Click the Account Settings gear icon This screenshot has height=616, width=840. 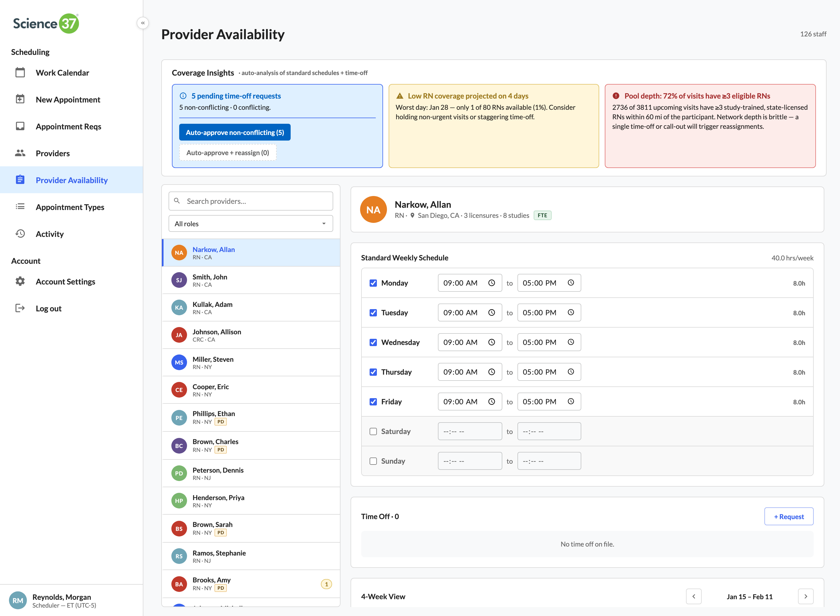(x=20, y=281)
